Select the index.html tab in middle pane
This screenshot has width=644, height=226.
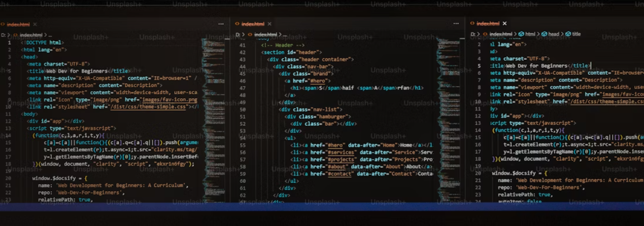pos(252,24)
